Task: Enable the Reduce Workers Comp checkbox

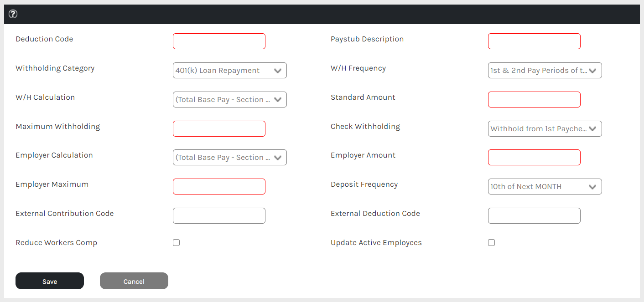Action: click(x=176, y=242)
